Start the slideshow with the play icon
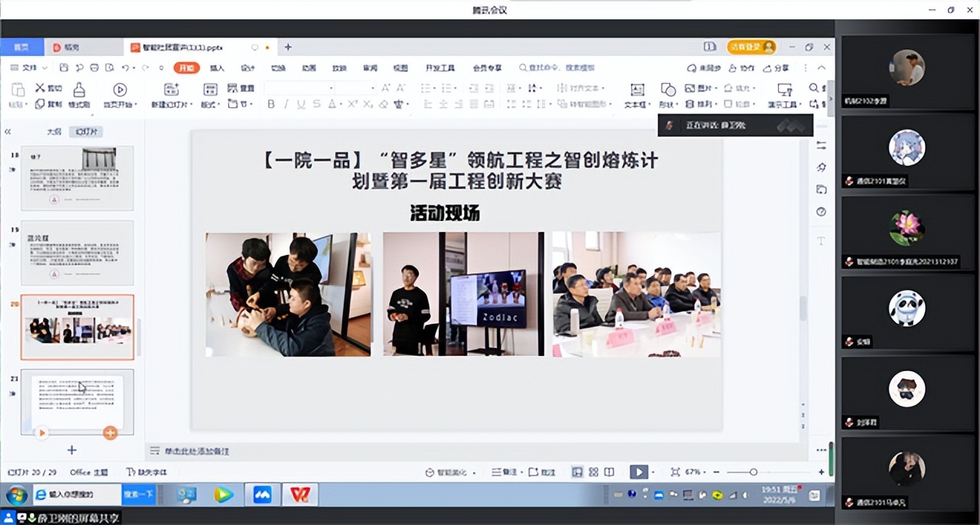This screenshot has width=980, height=525. (x=639, y=471)
